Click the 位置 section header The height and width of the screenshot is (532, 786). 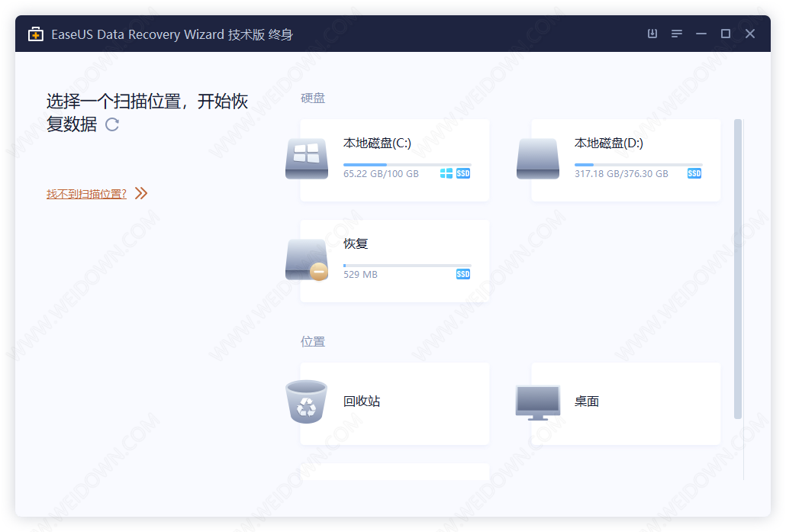pyautogui.click(x=313, y=342)
